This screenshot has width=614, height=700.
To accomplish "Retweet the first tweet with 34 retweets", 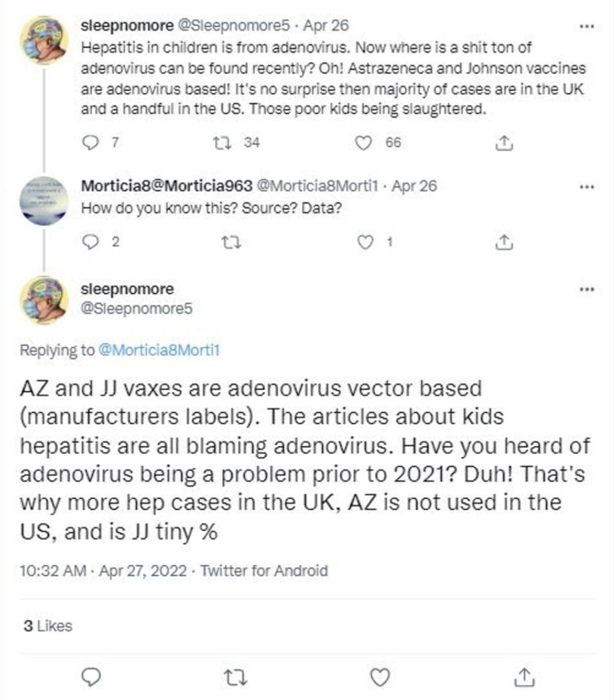I will (x=222, y=142).
